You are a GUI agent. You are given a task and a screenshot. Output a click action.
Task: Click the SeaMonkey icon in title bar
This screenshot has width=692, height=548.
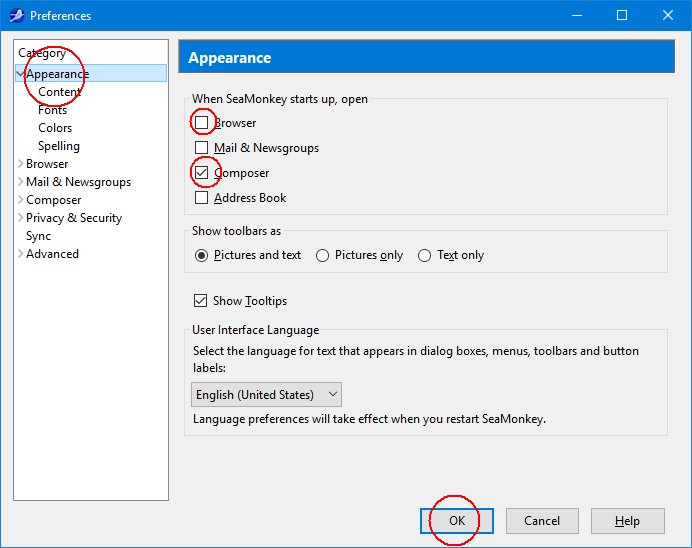pyautogui.click(x=17, y=15)
